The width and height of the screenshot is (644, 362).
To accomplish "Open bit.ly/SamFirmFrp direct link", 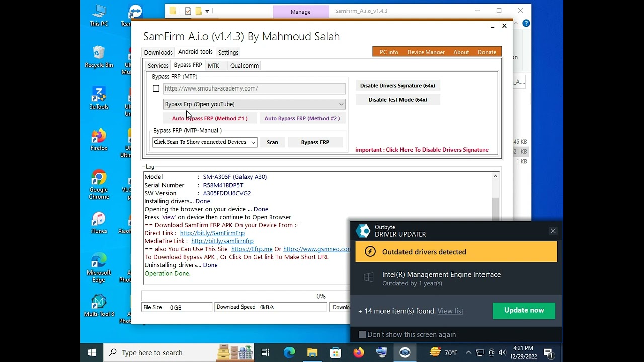I will pyautogui.click(x=212, y=233).
